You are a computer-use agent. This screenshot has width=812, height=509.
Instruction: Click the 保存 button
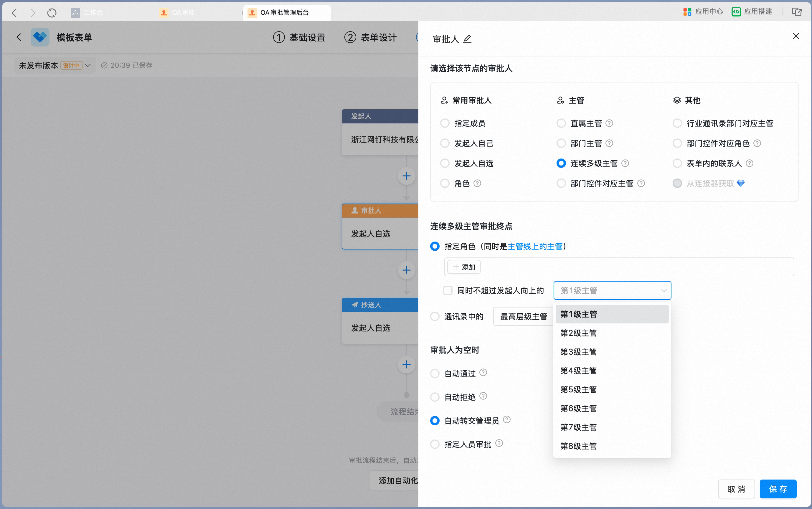(x=778, y=489)
